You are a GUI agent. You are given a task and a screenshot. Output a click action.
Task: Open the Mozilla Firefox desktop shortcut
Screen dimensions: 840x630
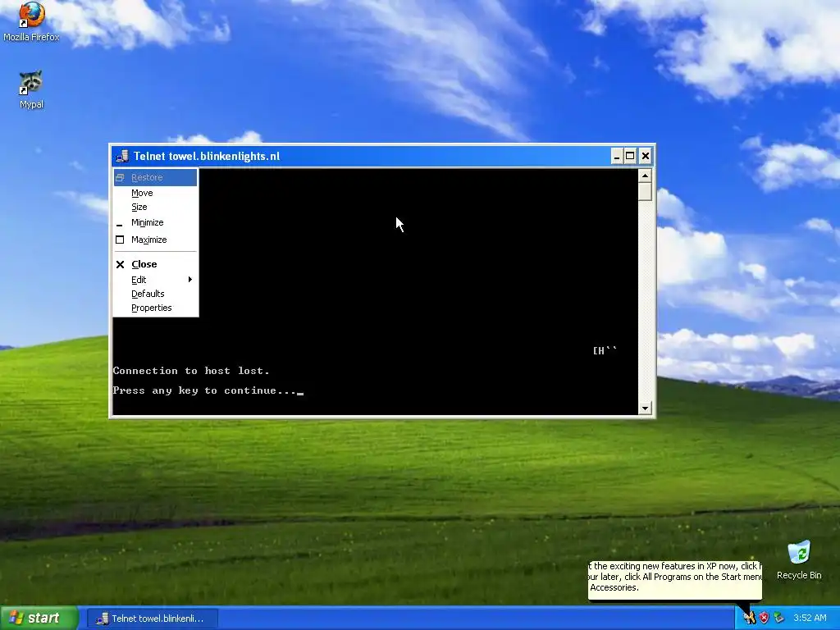click(x=31, y=21)
